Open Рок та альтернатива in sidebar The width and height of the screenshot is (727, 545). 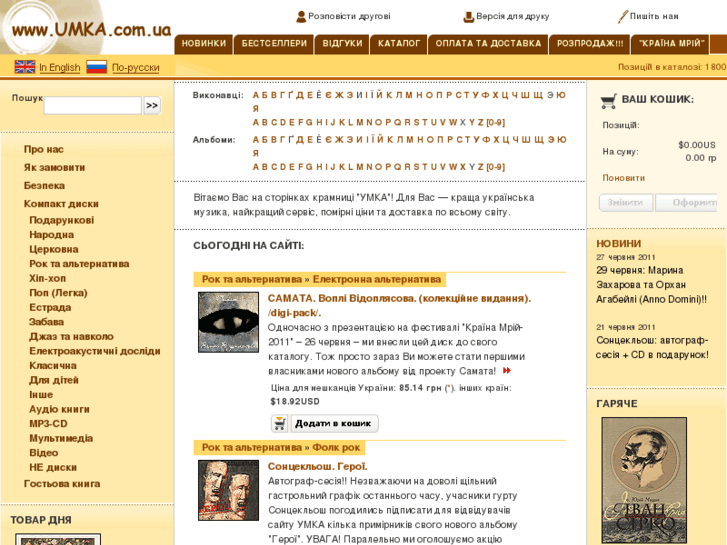tap(79, 264)
